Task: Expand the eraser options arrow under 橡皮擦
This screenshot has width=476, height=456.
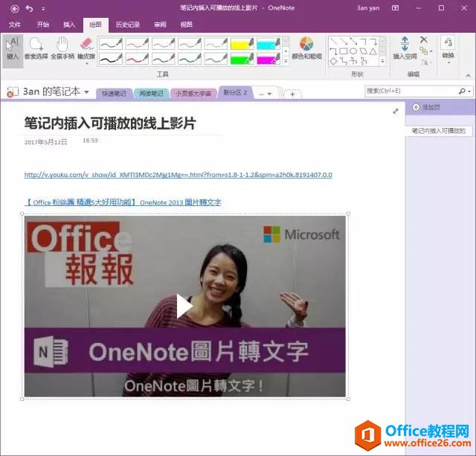Action: click(x=86, y=64)
